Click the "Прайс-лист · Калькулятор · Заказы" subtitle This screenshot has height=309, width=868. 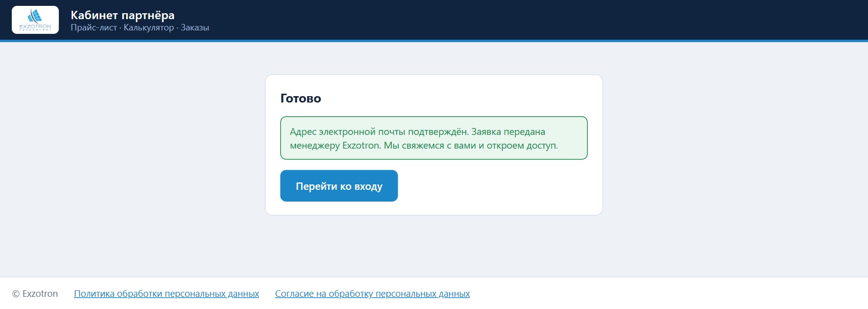140,28
